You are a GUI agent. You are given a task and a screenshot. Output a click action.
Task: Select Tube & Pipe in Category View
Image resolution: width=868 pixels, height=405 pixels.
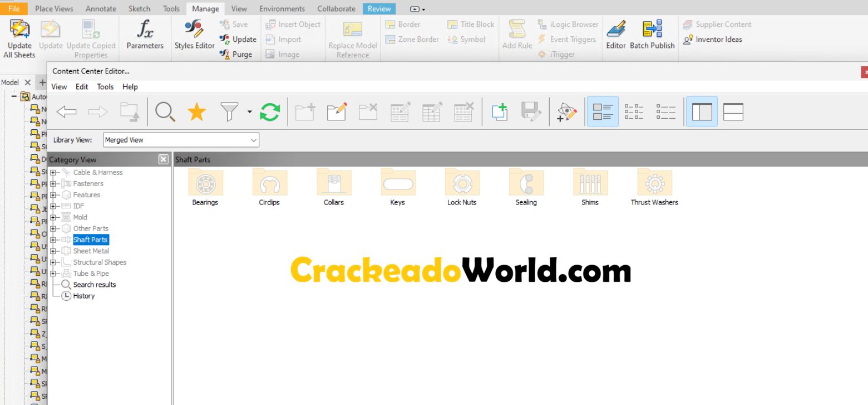[91, 274]
